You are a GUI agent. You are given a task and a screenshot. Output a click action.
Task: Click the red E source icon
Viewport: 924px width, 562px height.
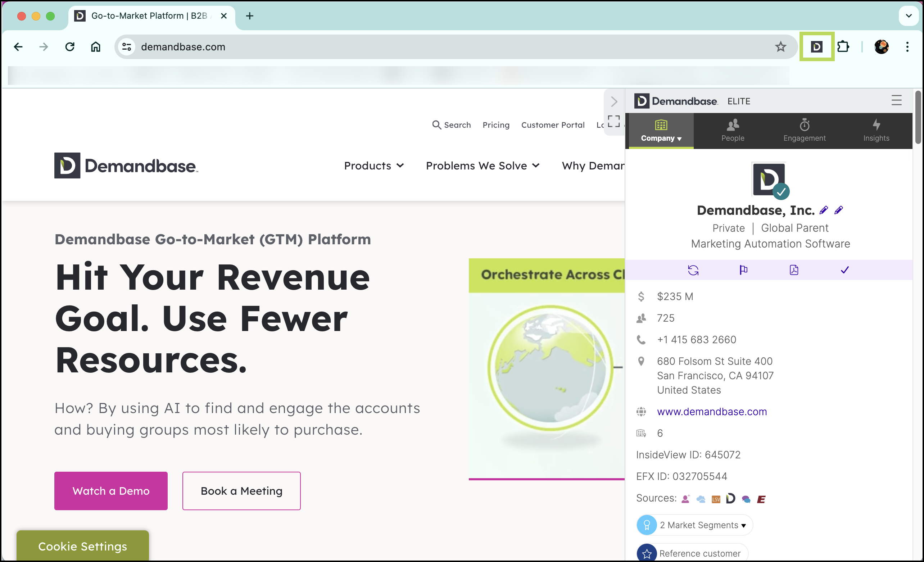[761, 499]
